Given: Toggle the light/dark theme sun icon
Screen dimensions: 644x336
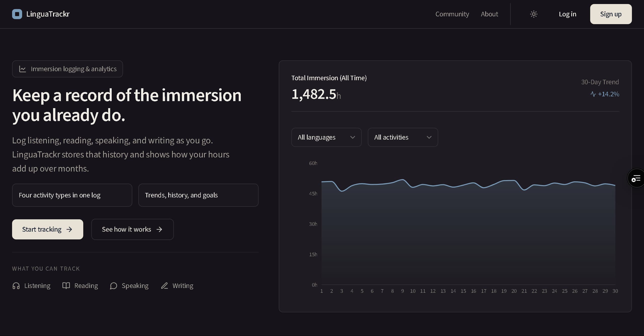Looking at the screenshot, I should 534,14.
